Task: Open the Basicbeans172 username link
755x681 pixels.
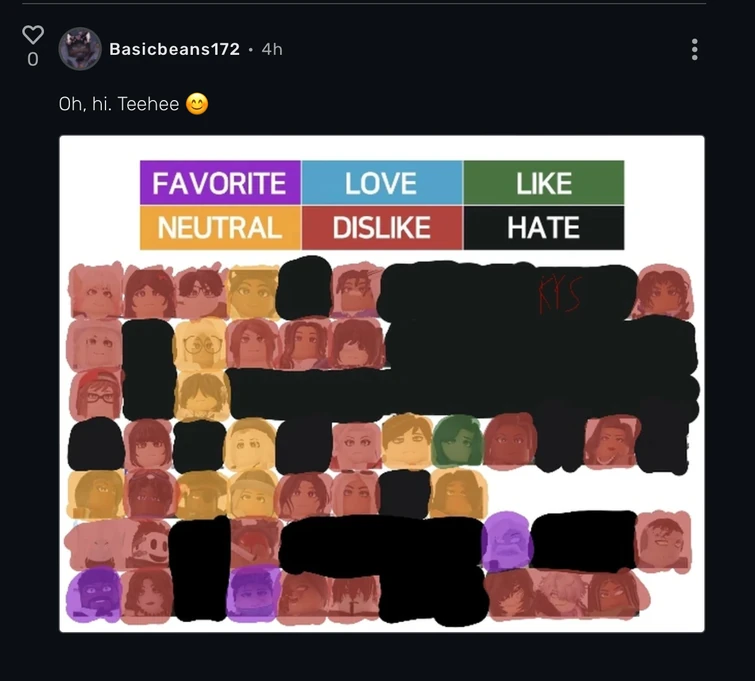Action: point(174,49)
